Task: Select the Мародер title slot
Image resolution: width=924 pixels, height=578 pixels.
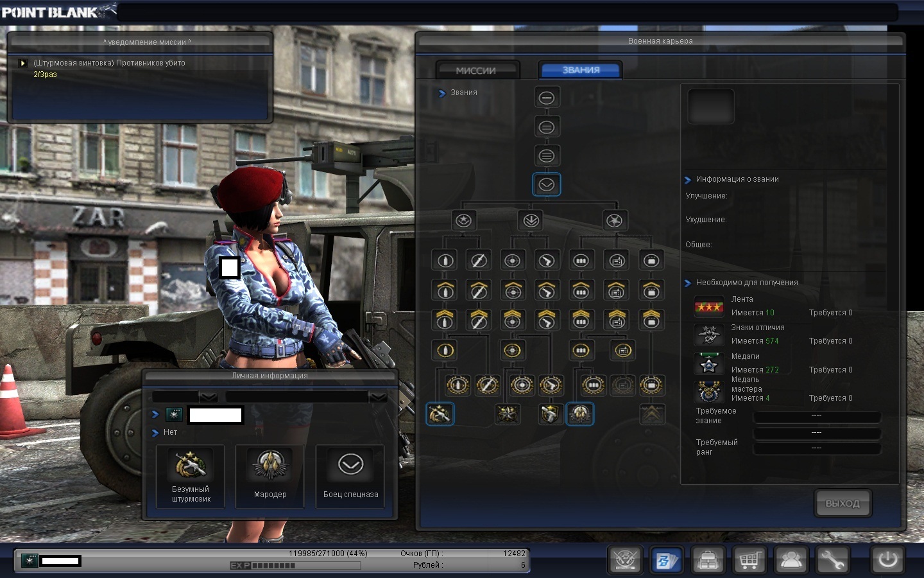Action: [270, 477]
